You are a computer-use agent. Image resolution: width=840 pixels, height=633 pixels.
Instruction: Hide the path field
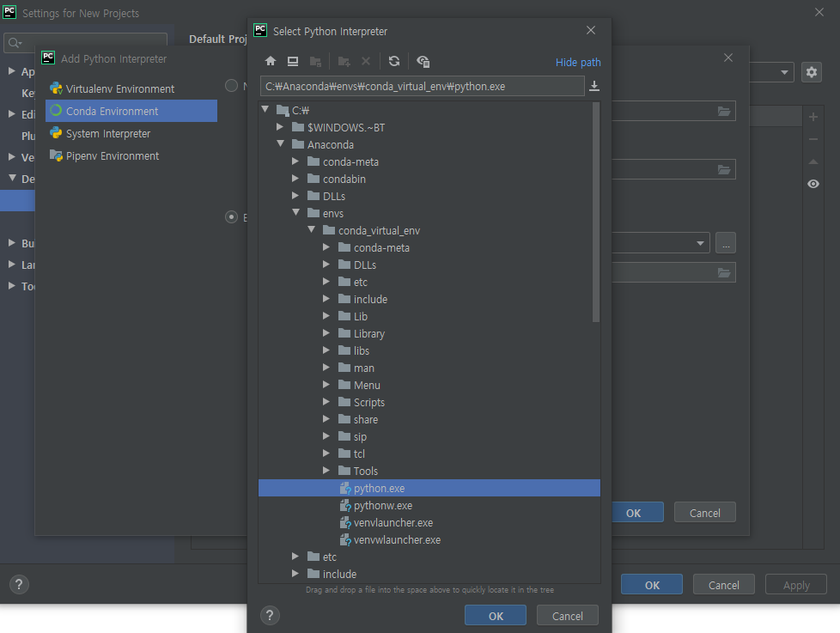[578, 62]
